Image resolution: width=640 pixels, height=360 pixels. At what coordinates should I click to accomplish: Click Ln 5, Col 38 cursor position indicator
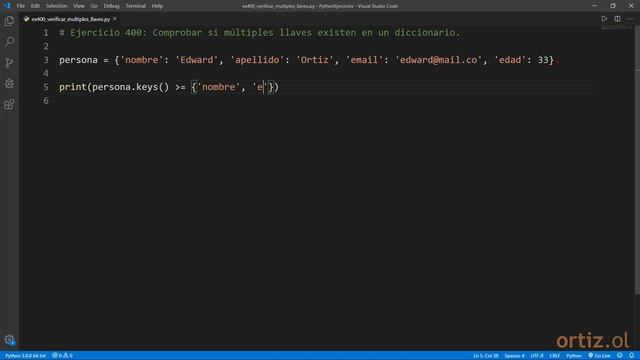[486, 356]
